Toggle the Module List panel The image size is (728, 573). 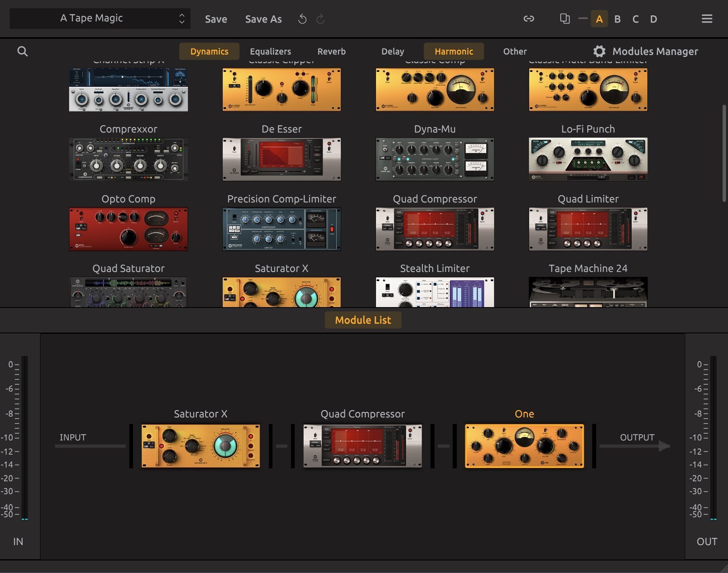[x=363, y=320]
